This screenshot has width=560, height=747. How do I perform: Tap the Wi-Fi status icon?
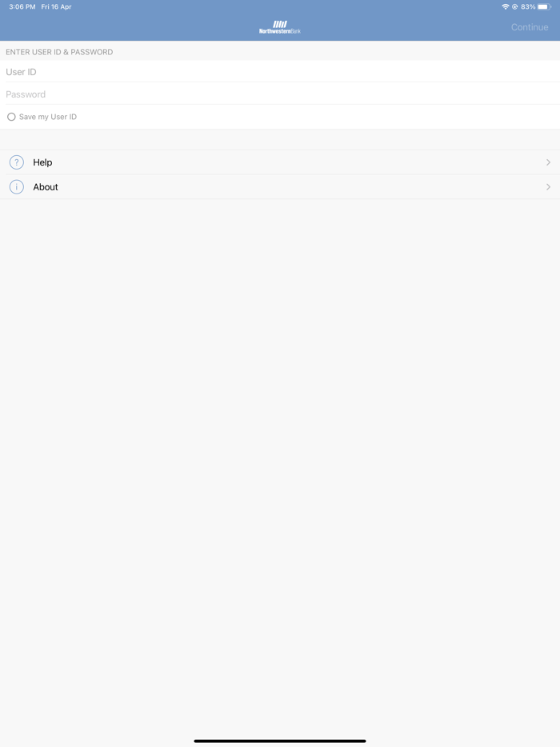tap(505, 6)
